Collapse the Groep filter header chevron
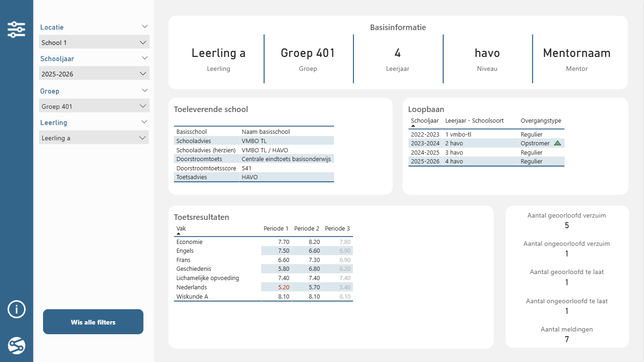The height and width of the screenshot is (362, 644). [x=145, y=91]
